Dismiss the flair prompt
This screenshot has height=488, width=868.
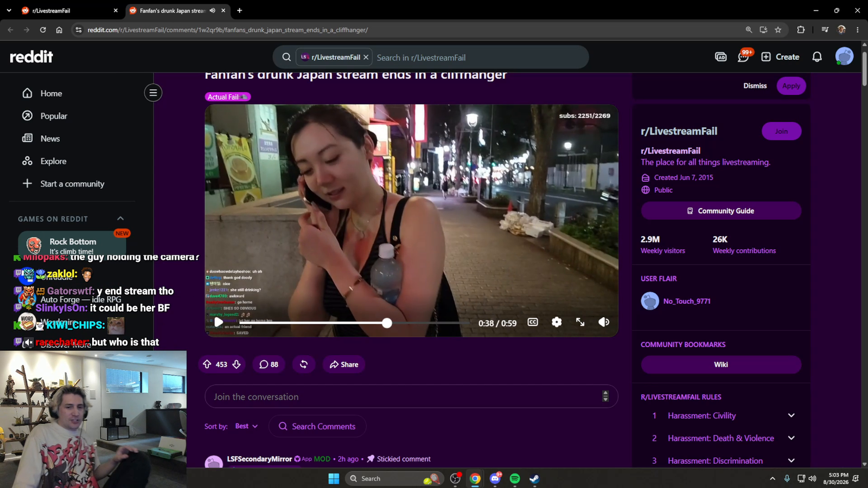click(x=755, y=86)
